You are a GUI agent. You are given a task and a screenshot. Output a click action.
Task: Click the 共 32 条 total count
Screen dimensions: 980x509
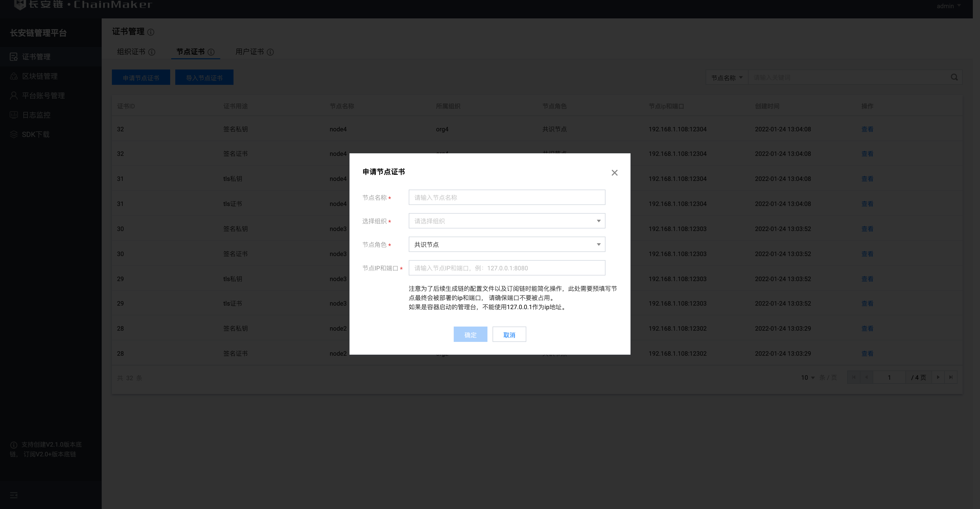pyautogui.click(x=129, y=378)
